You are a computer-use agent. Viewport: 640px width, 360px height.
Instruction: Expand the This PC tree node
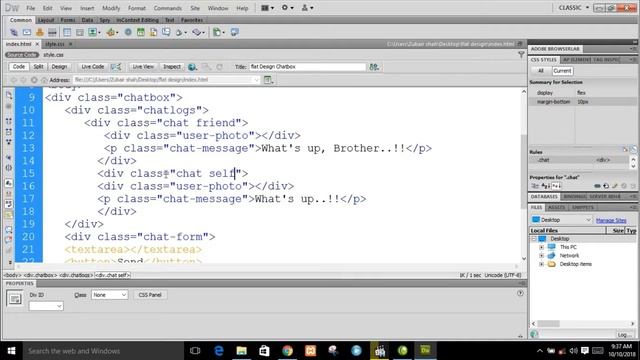click(x=542, y=247)
